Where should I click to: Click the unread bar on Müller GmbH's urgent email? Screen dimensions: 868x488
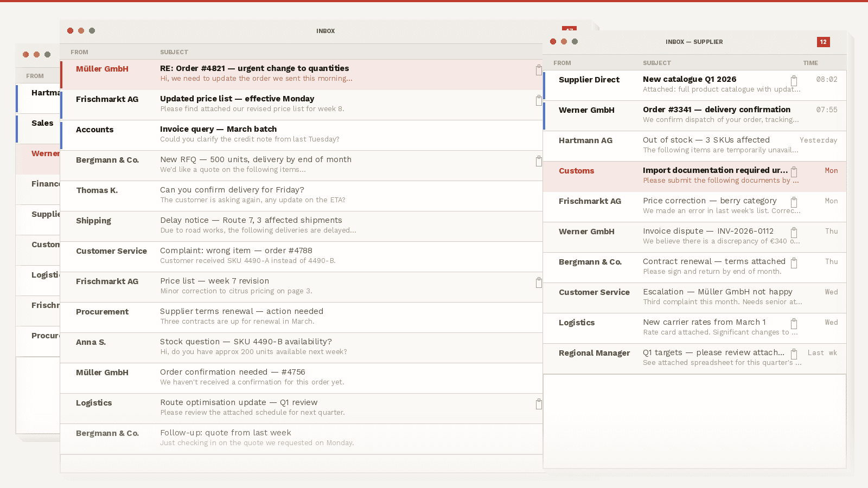(61, 74)
